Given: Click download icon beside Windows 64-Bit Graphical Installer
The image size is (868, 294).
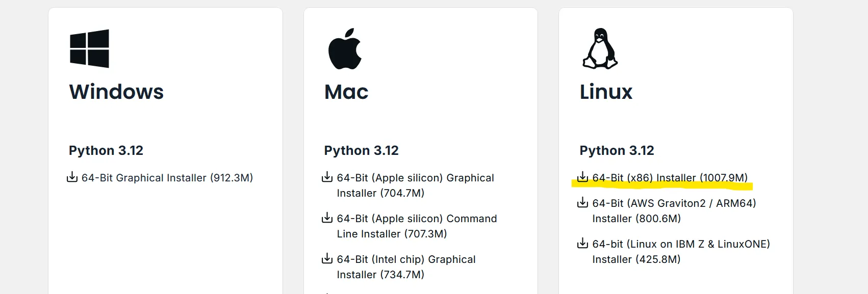Looking at the screenshot, I should pos(72,177).
